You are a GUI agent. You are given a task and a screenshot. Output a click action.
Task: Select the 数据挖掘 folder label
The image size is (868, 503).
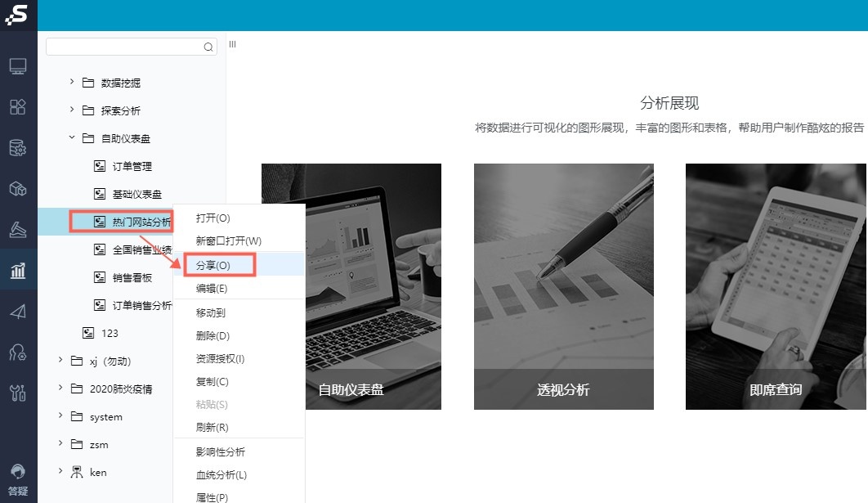pos(121,83)
